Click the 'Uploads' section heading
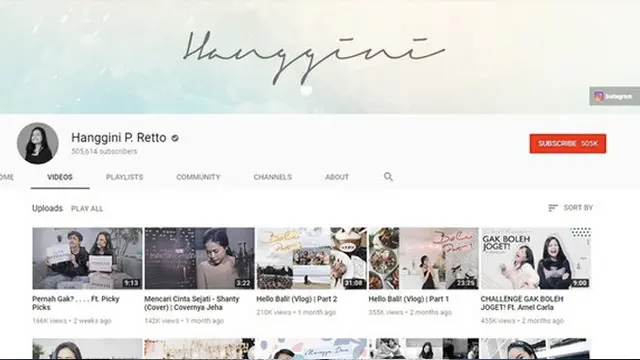Image resolution: width=640 pixels, height=360 pixels. pos(47,208)
